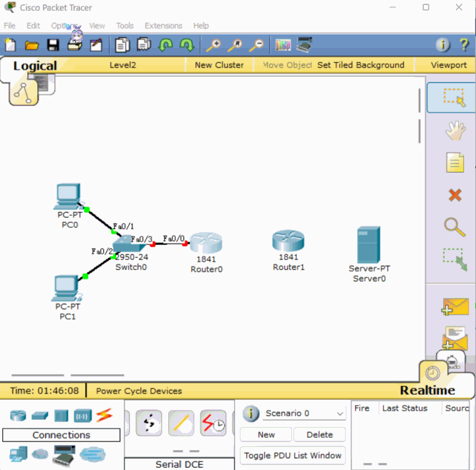Open the Activity Wizard icon
The width and height of the screenshot is (476, 470).
coord(96,45)
